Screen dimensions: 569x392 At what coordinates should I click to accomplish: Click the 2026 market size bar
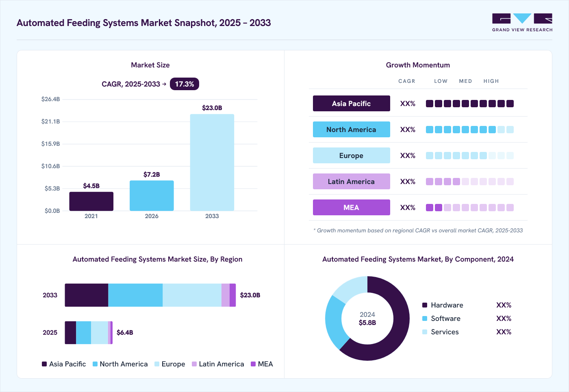(x=152, y=196)
